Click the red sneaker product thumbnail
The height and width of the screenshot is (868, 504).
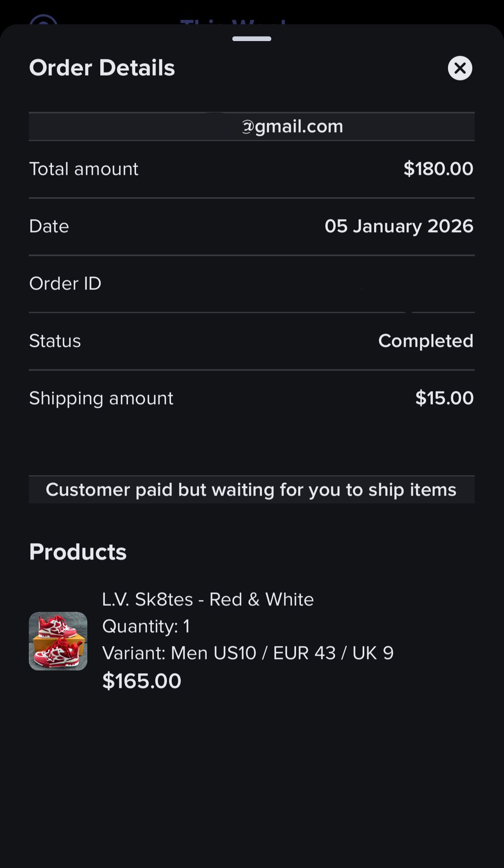point(58,641)
